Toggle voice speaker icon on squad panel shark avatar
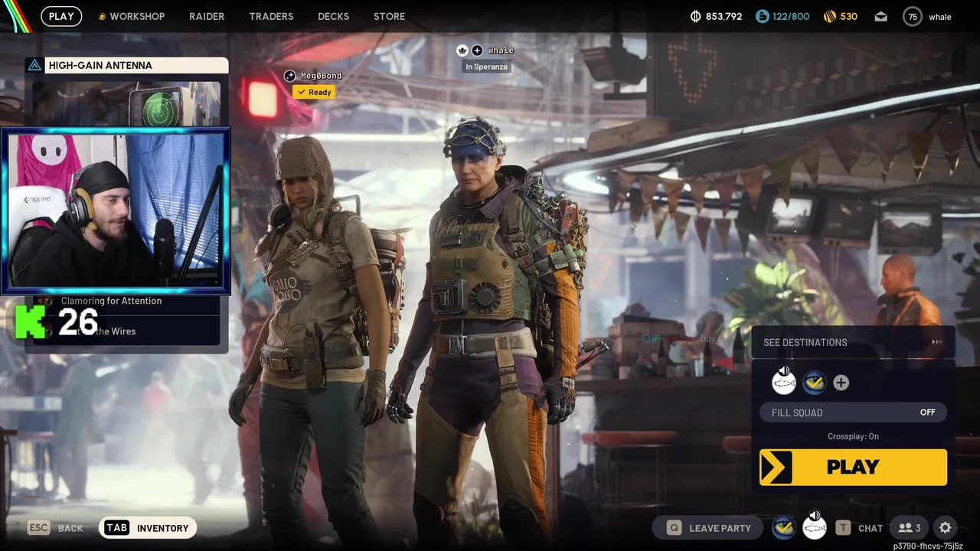Screen dimensions: 980x551 coord(784,371)
